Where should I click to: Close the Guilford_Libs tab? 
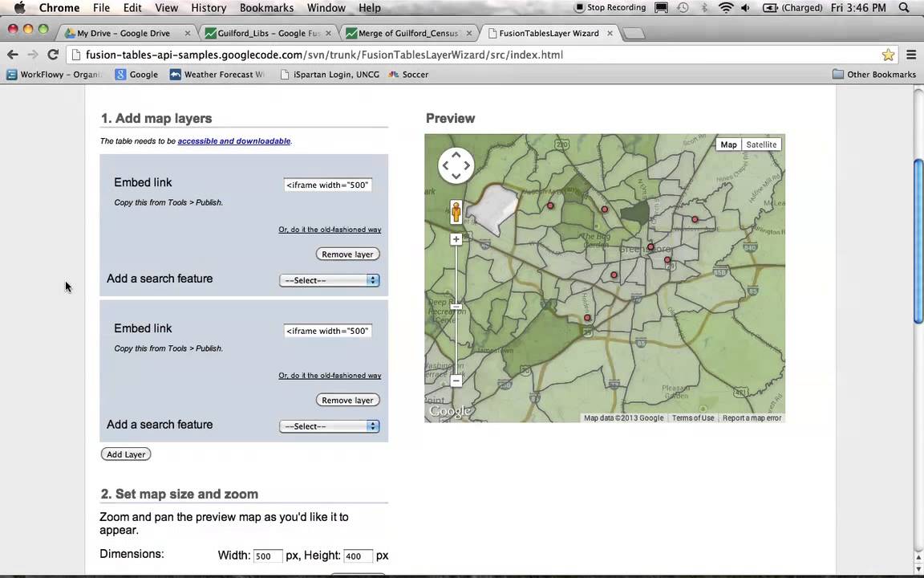(x=328, y=33)
